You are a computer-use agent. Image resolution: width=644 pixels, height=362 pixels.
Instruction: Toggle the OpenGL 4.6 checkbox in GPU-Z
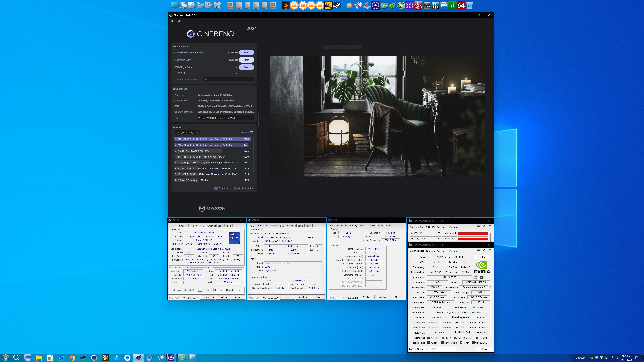(473, 343)
